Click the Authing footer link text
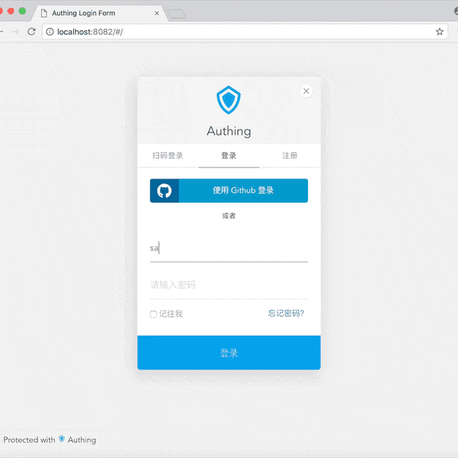The image size is (458, 458). (x=82, y=440)
